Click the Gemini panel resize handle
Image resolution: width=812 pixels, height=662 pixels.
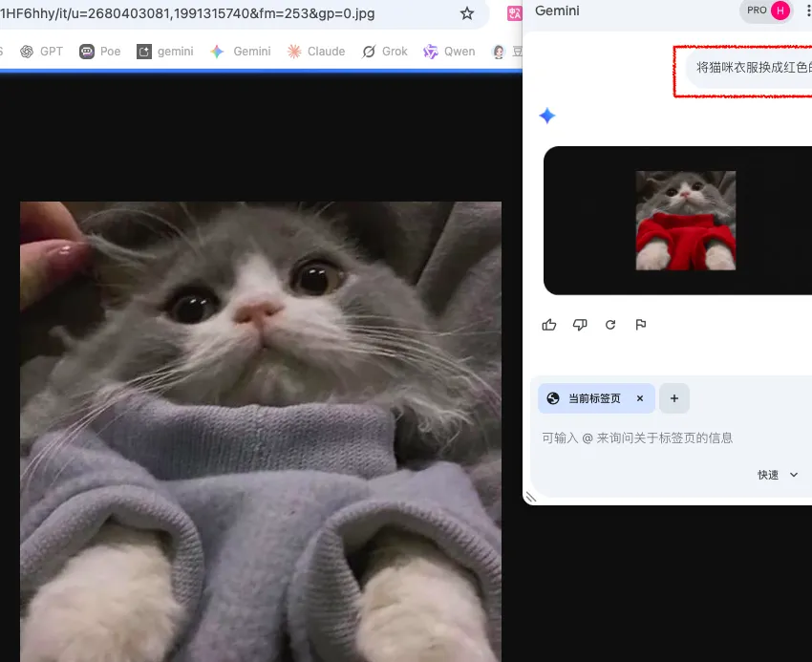tap(530, 498)
